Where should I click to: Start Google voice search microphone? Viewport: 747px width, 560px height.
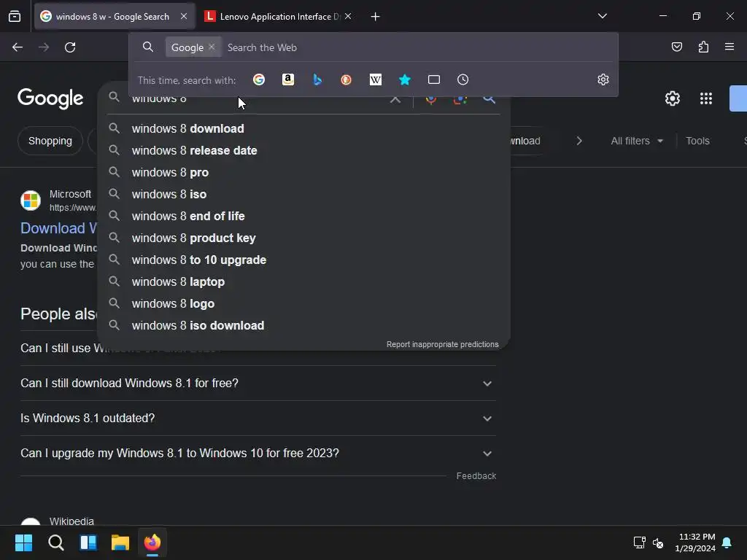click(x=431, y=99)
